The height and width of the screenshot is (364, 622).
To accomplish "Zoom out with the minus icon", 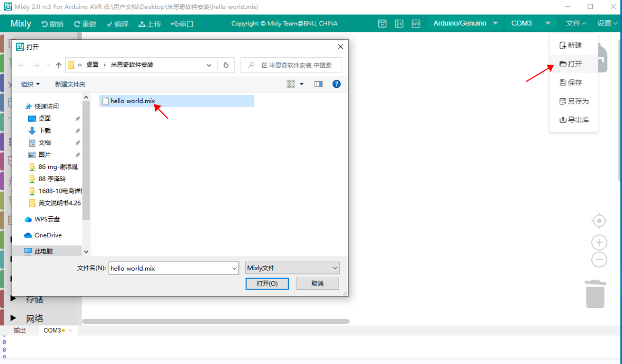I will 599,260.
